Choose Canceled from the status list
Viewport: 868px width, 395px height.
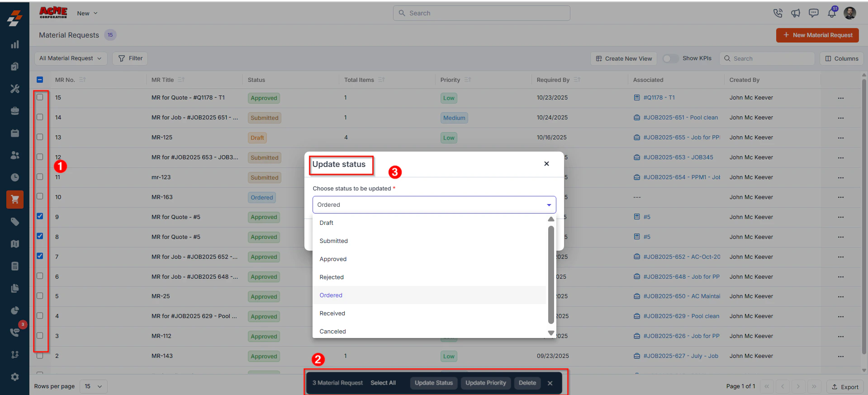point(429,331)
